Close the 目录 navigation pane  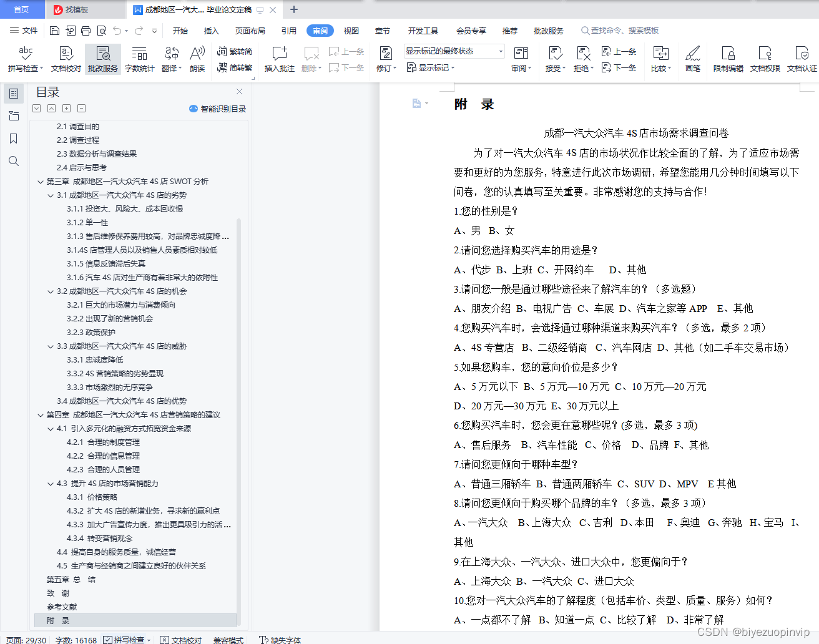[239, 92]
